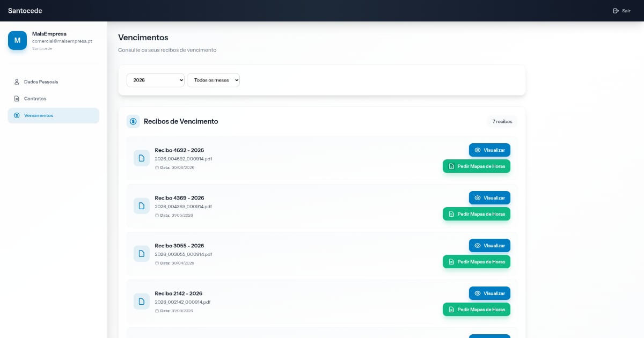Click the Vencimentos page heading

[x=143, y=38]
